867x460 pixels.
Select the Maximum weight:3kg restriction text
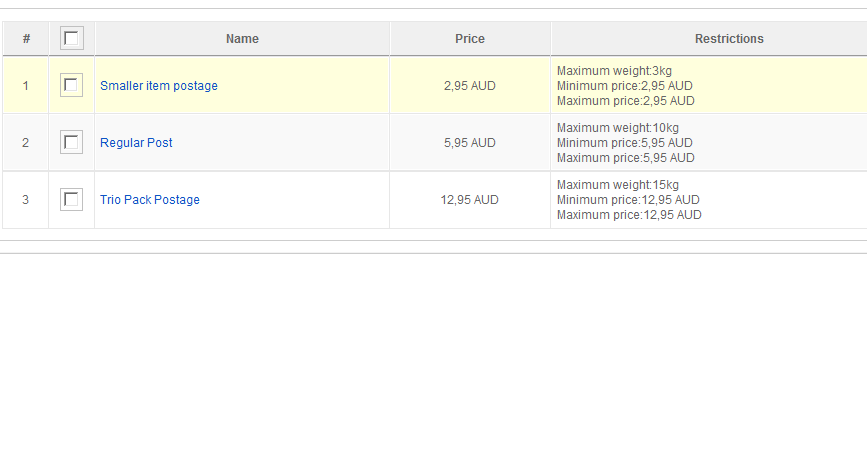pyautogui.click(x=614, y=71)
